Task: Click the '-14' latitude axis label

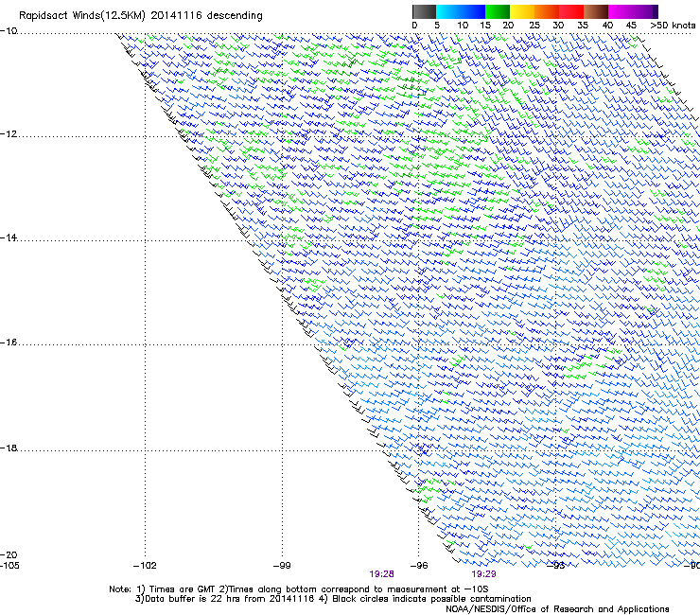Action: [9, 237]
